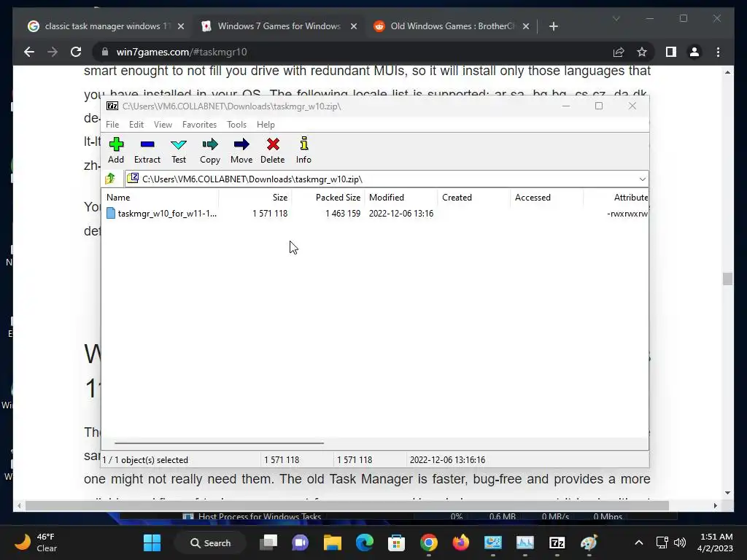Image resolution: width=747 pixels, height=560 pixels.
Task: Open File Explorer from taskbar
Action: pos(333,542)
